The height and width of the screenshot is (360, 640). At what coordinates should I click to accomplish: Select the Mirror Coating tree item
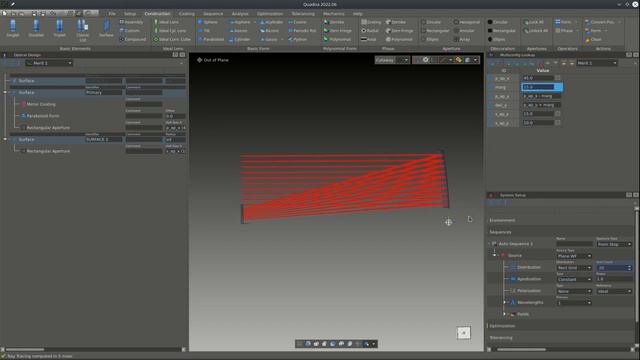coord(41,104)
